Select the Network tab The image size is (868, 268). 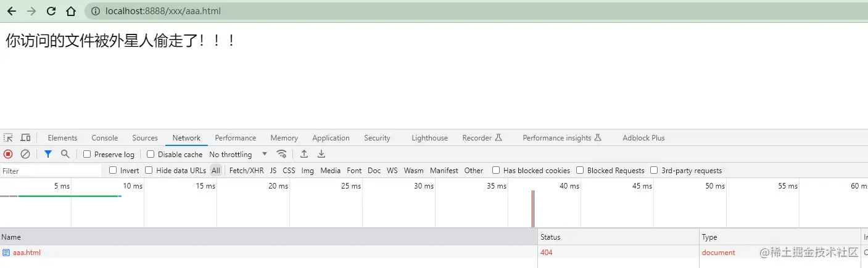tap(186, 138)
